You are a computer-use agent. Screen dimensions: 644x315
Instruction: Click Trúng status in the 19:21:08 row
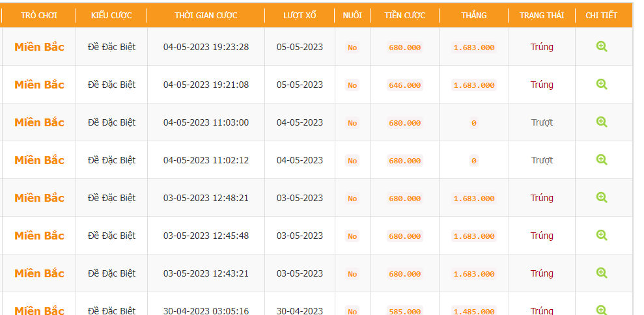542,85
